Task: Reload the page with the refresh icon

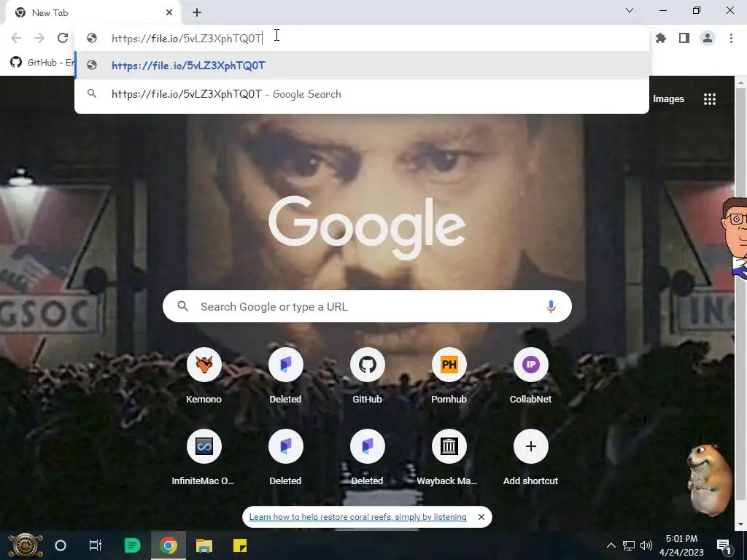Action: tap(63, 38)
